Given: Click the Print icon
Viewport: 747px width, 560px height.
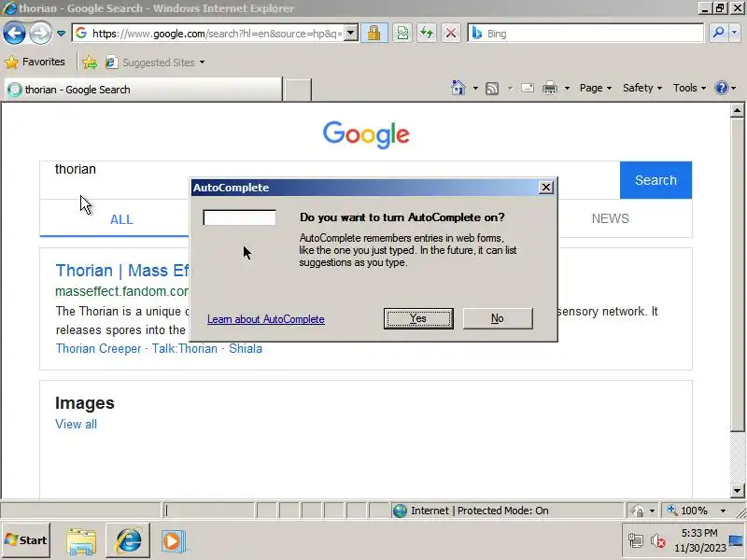Looking at the screenshot, I should coord(550,88).
